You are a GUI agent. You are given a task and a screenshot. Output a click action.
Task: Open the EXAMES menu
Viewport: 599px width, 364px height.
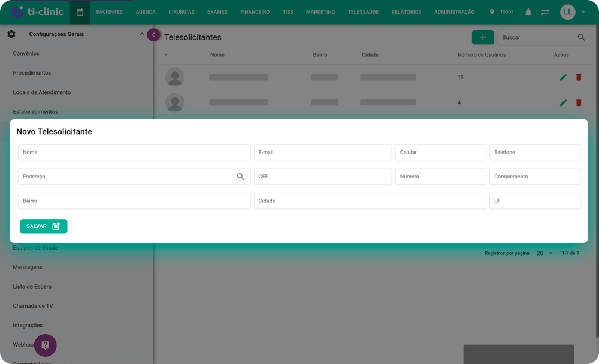pyautogui.click(x=217, y=12)
